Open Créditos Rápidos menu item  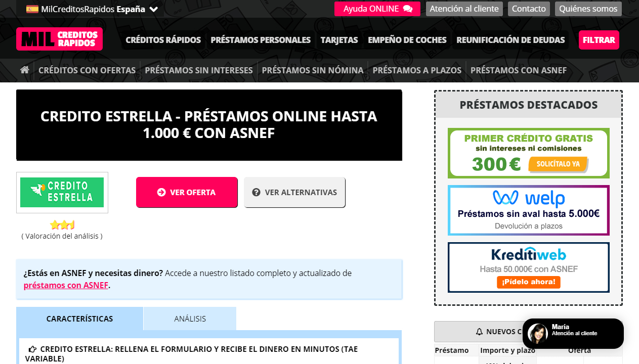(x=163, y=40)
